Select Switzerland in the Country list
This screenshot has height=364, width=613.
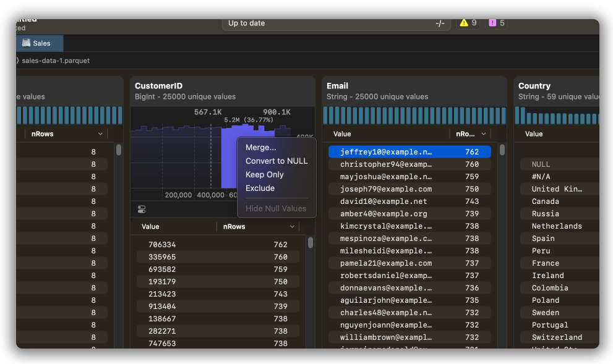[559, 337]
